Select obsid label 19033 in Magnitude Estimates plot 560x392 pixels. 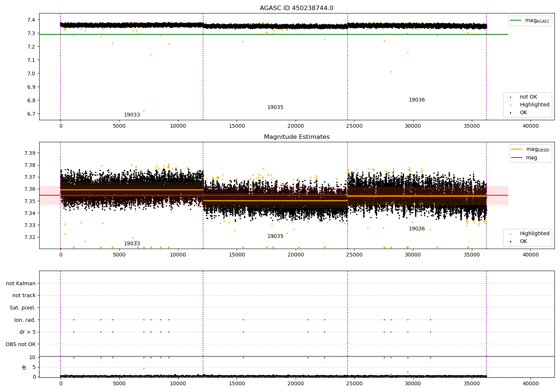click(x=132, y=244)
